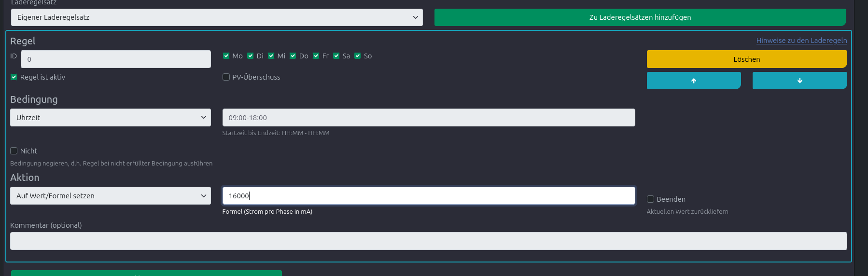Tick the Beenden checkbox

650,199
